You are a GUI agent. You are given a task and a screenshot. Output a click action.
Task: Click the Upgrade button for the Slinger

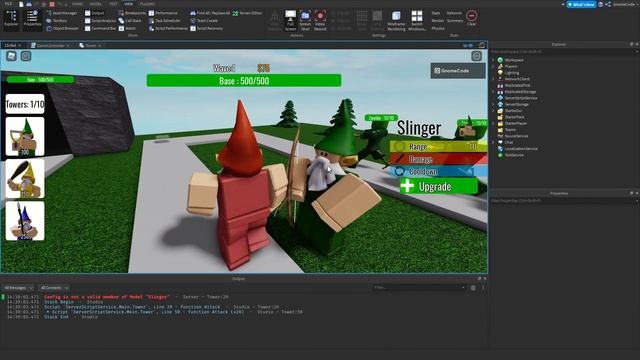pyautogui.click(x=439, y=186)
